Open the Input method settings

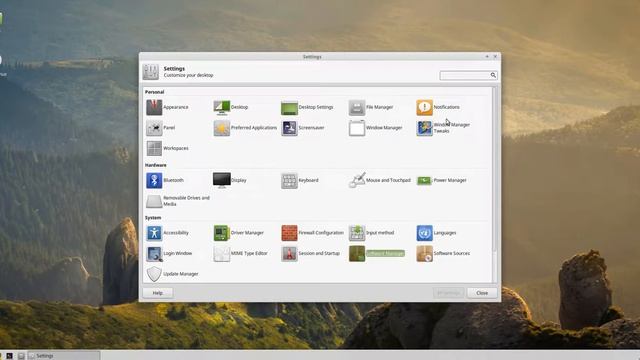(371, 233)
